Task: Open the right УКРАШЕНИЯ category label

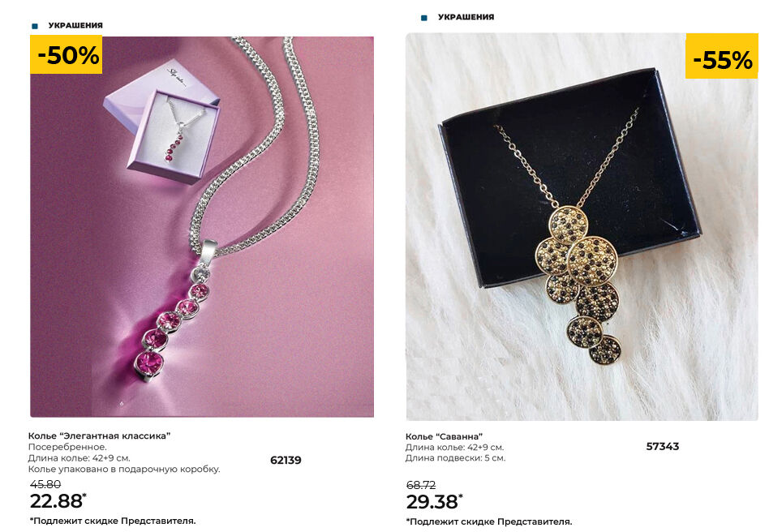Action: point(466,17)
